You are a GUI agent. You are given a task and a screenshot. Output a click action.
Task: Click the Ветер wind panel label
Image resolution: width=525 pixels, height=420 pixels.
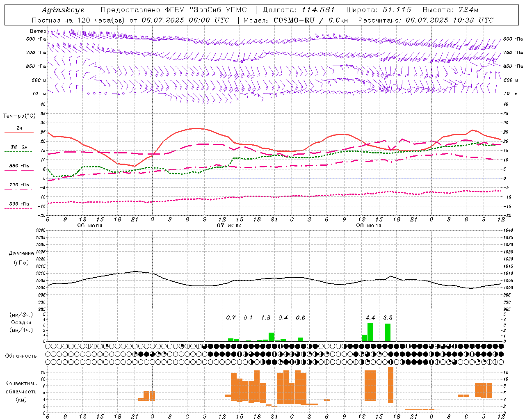(x=38, y=31)
